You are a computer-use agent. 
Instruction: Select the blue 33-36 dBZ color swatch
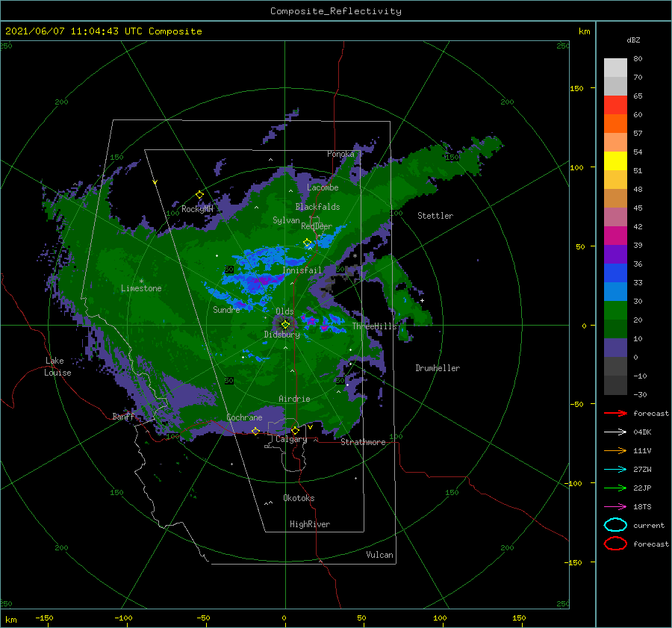coord(615,273)
